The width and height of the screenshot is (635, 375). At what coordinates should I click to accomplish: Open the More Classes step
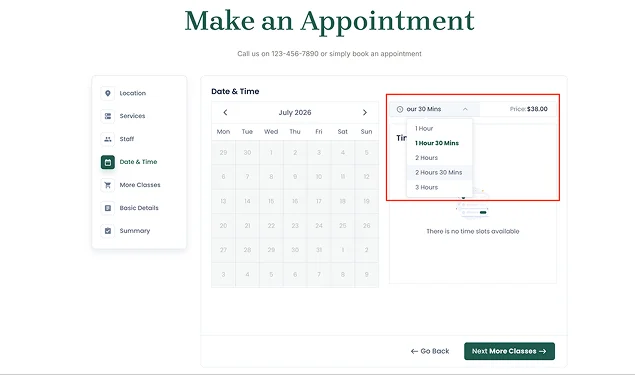click(139, 185)
